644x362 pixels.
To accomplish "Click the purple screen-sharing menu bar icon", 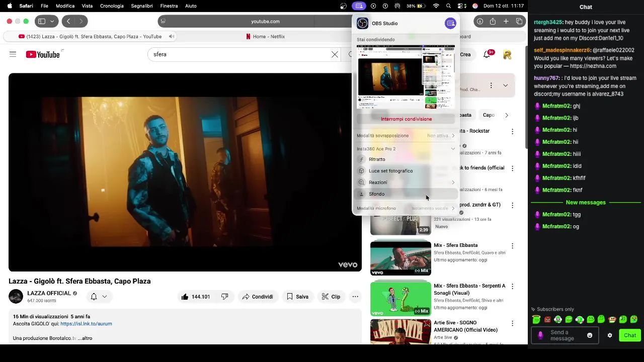I will click(x=359, y=6).
